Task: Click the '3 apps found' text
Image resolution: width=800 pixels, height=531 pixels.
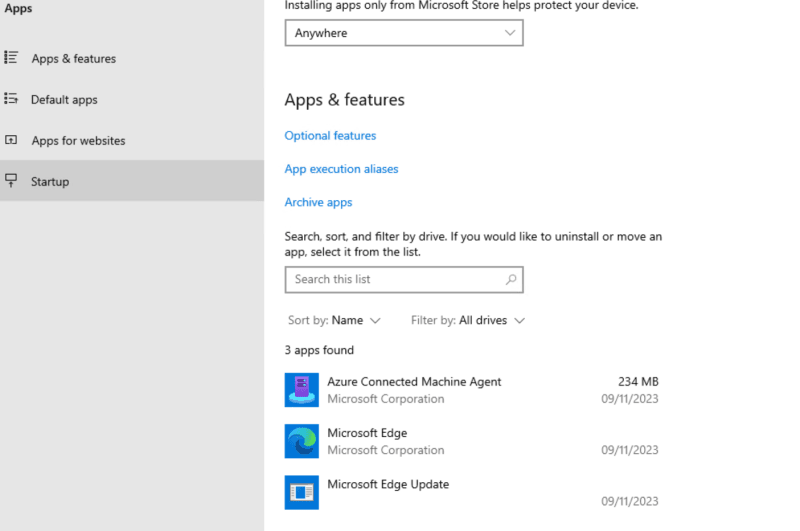Action: [x=319, y=350]
